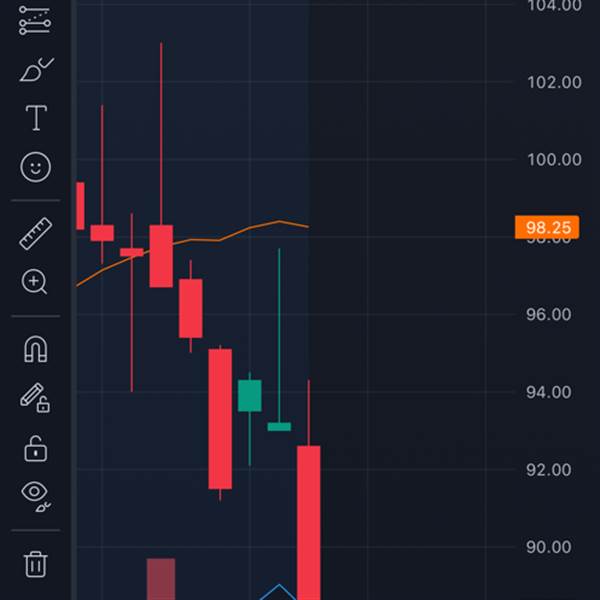Select the Ruler measure tool
Image resolution: width=600 pixels, height=600 pixels.
click(x=36, y=234)
